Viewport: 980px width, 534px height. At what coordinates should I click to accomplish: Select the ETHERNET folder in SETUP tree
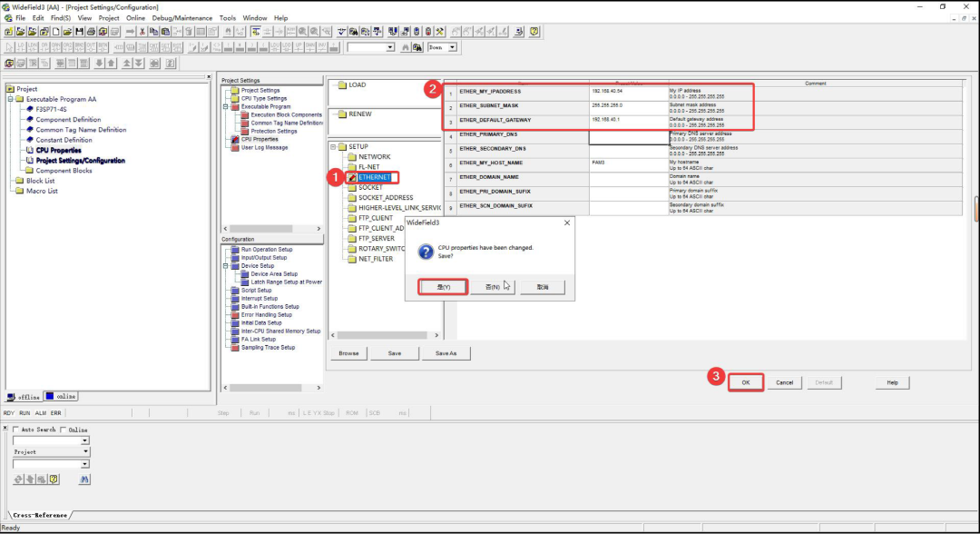click(x=375, y=177)
